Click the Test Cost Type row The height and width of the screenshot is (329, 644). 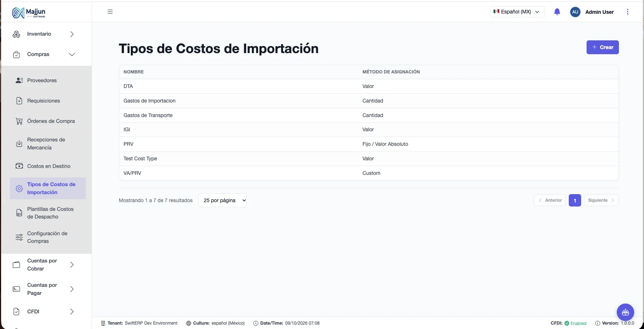(369, 159)
